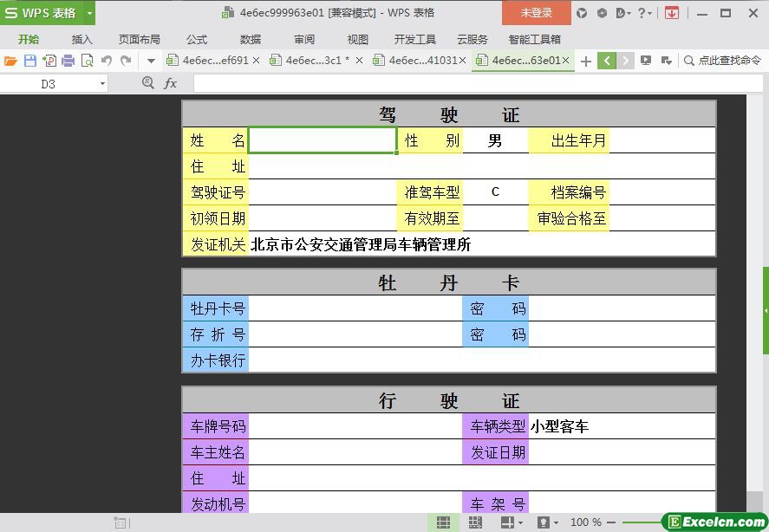Viewport: 769px width, 532px height.
Task: Click the print icon in quick toolbar
Action: tap(68, 61)
